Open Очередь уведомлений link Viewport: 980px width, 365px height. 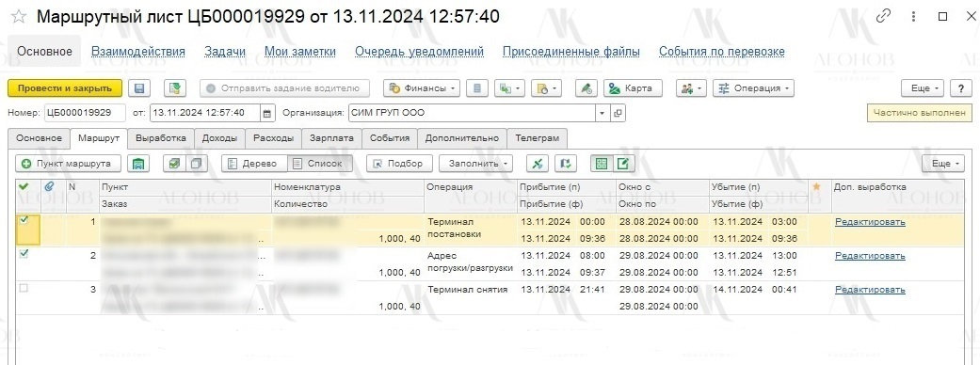(419, 52)
